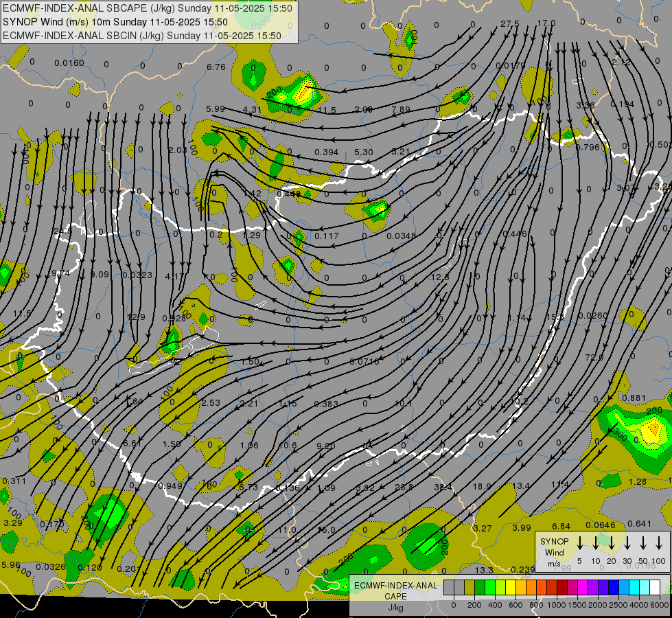Viewport: 672px width, 618px height.
Task: Click the 2.53 map value
Action: [211, 402]
